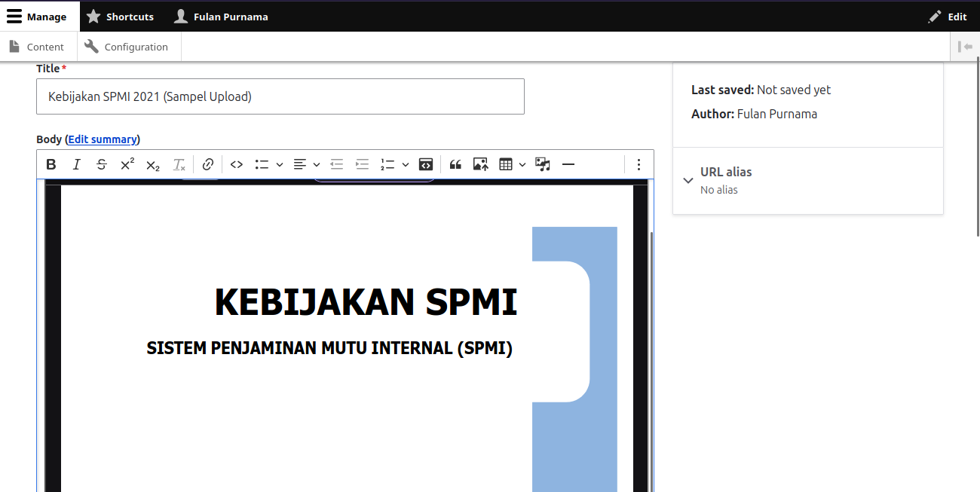980x492 pixels.
Task: Click the Edit pencil button
Action: 948,16
